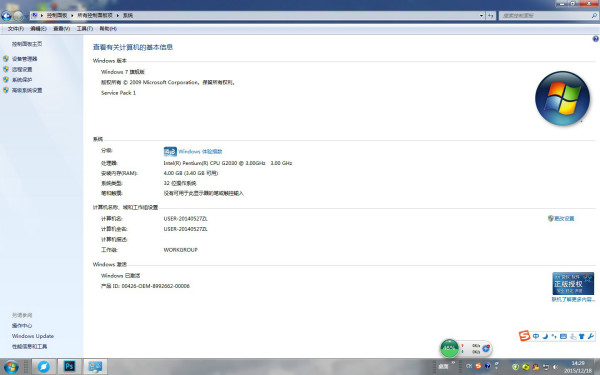Open the 工具(T) menu
Viewport: 600px width, 375px height.
(85, 29)
